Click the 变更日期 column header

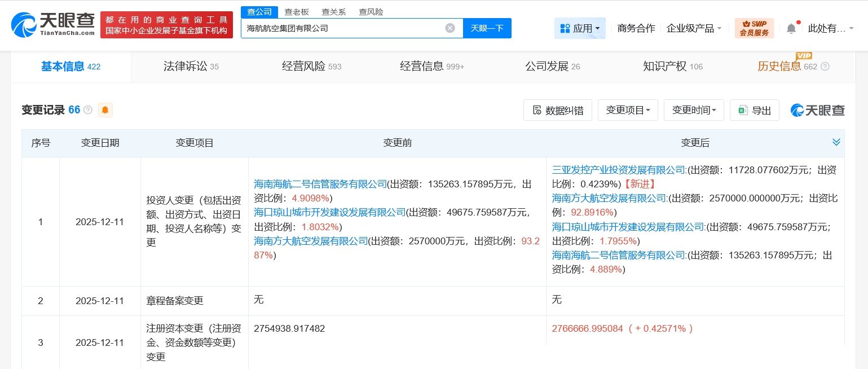[100, 143]
